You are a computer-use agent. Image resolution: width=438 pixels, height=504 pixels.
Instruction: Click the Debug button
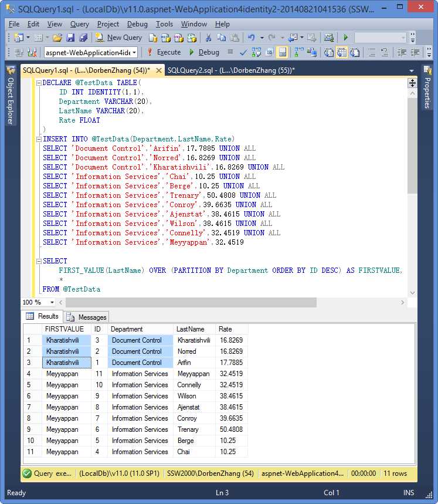click(204, 52)
